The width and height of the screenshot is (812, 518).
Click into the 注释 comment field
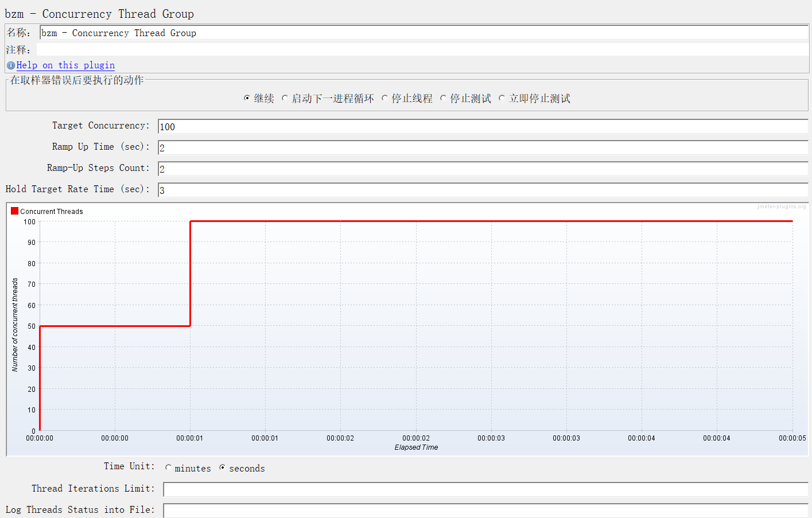[x=423, y=49]
